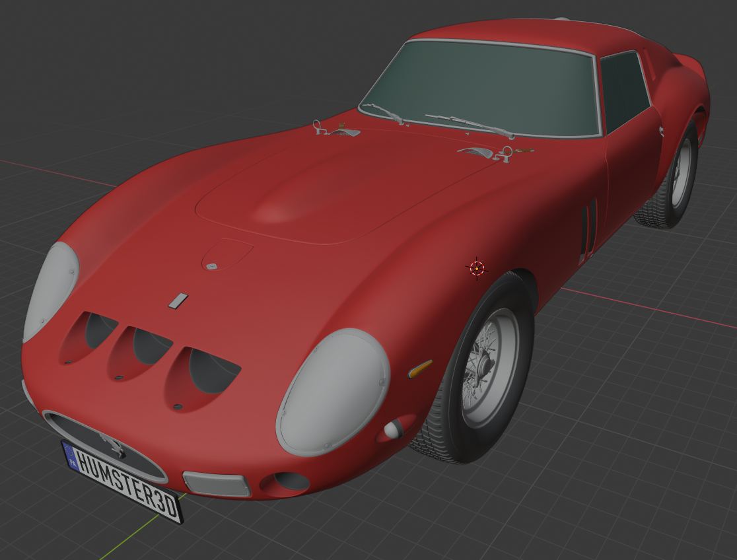This screenshot has height=560, width=737.
Task: Select the amber side marker light
Action: (420, 369)
